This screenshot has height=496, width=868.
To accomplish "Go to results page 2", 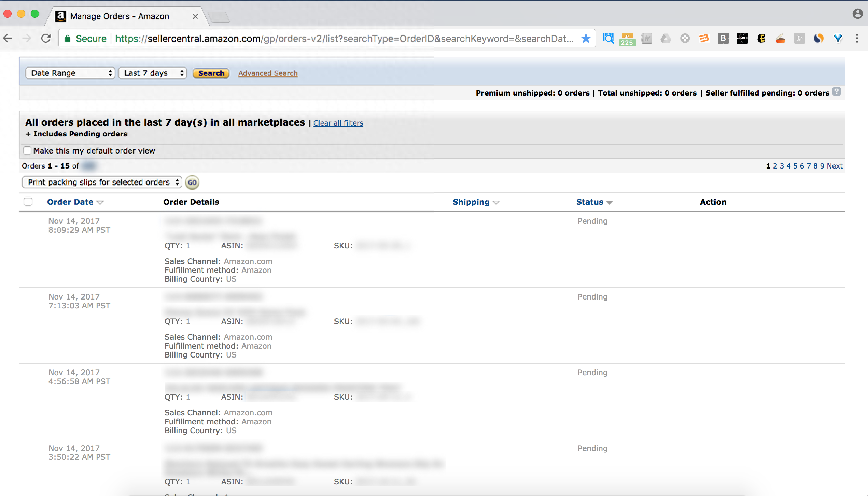I will [775, 166].
